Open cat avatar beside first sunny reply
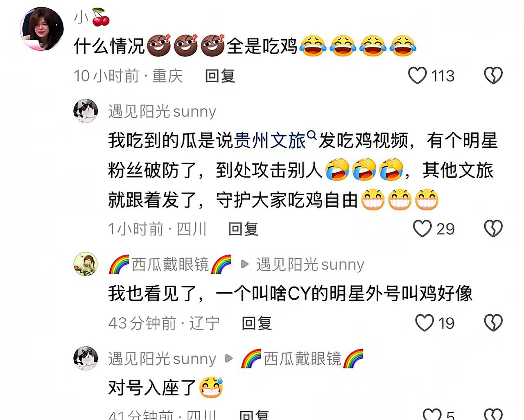This screenshot has height=420, width=524. pyautogui.click(x=86, y=111)
